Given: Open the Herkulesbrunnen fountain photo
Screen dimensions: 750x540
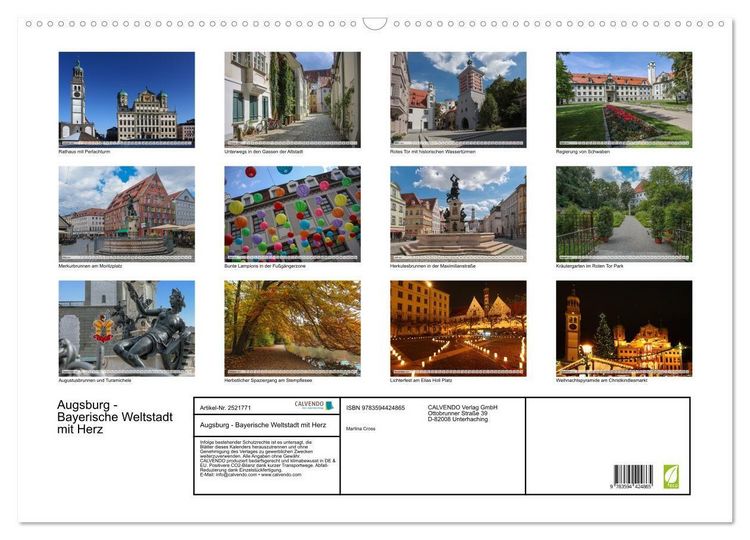Looking at the screenshot, I should (458, 214).
